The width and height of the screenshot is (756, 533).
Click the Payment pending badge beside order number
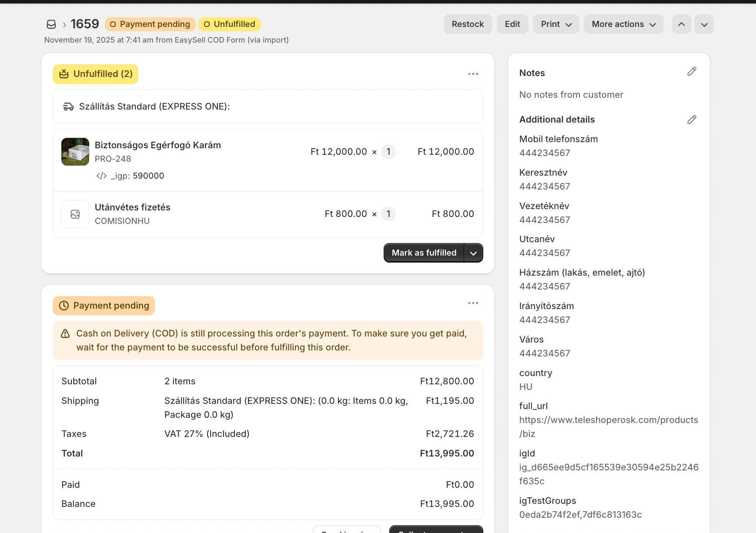(x=150, y=24)
